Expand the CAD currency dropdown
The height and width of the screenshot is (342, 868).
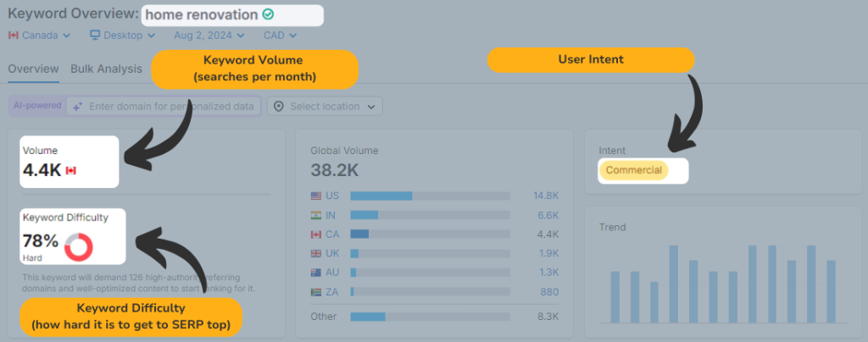tap(281, 36)
